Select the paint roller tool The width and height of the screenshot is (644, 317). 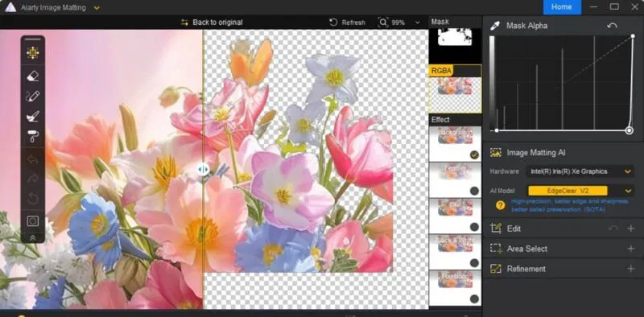pos(33,136)
